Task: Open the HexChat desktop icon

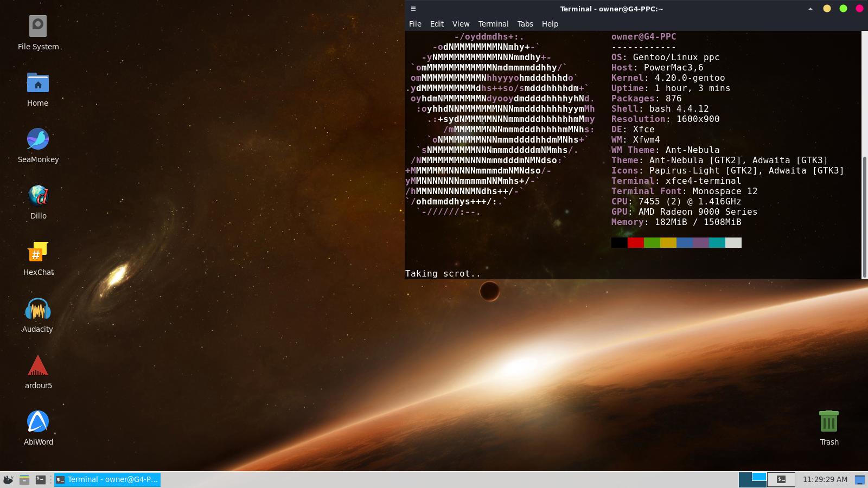Action: click(38, 252)
